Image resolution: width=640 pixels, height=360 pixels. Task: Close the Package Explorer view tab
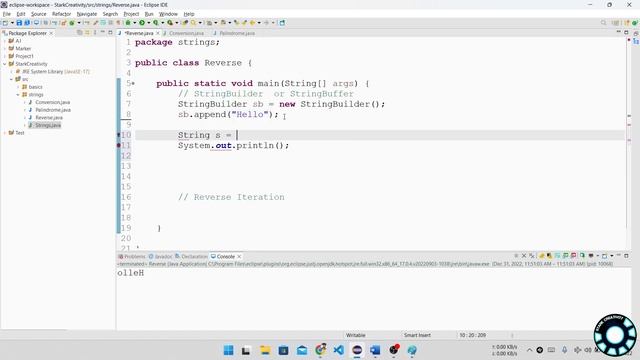click(51, 33)
